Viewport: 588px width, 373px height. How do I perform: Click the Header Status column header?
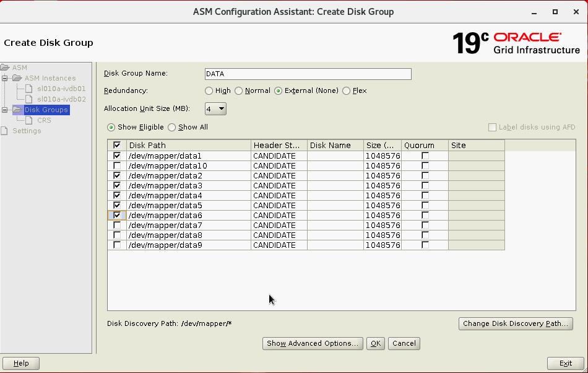click(279, 146)
